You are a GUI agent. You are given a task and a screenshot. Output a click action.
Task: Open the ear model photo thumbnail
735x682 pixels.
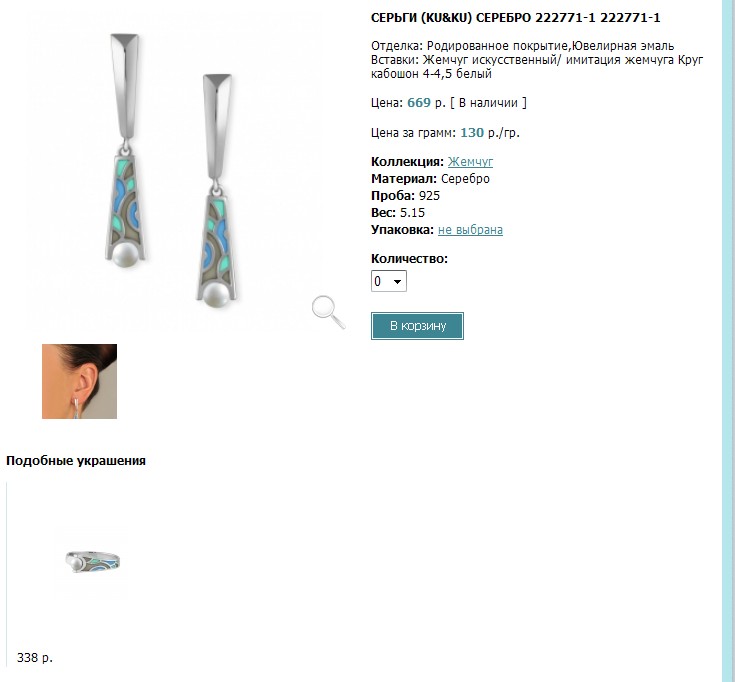pyautogui.click(x=79, y=381)
